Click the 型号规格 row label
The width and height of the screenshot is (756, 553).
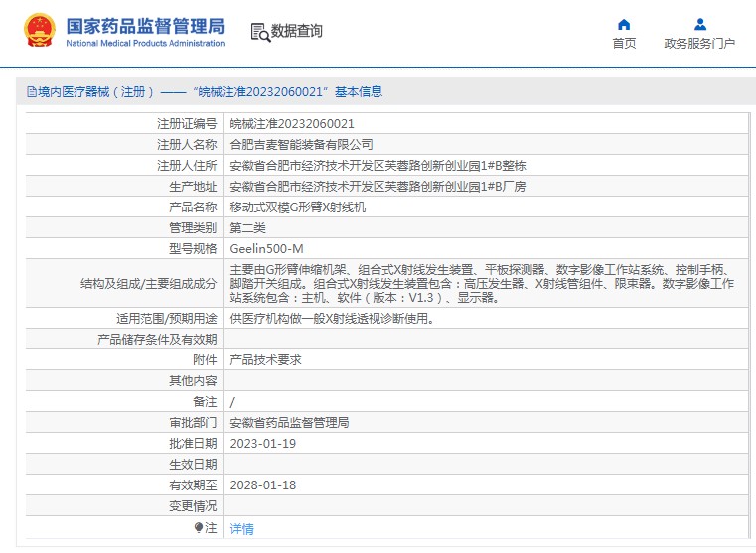click(x=193, y=248)
